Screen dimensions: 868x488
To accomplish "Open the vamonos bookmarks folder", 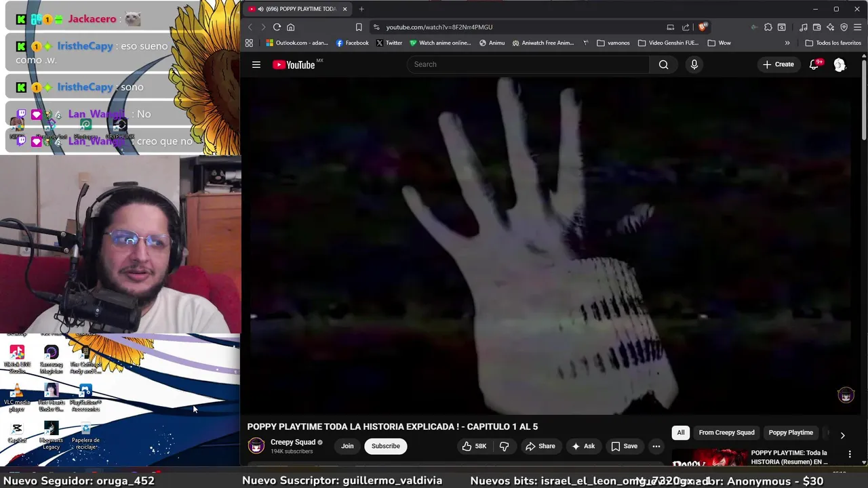I will [613, 43].
